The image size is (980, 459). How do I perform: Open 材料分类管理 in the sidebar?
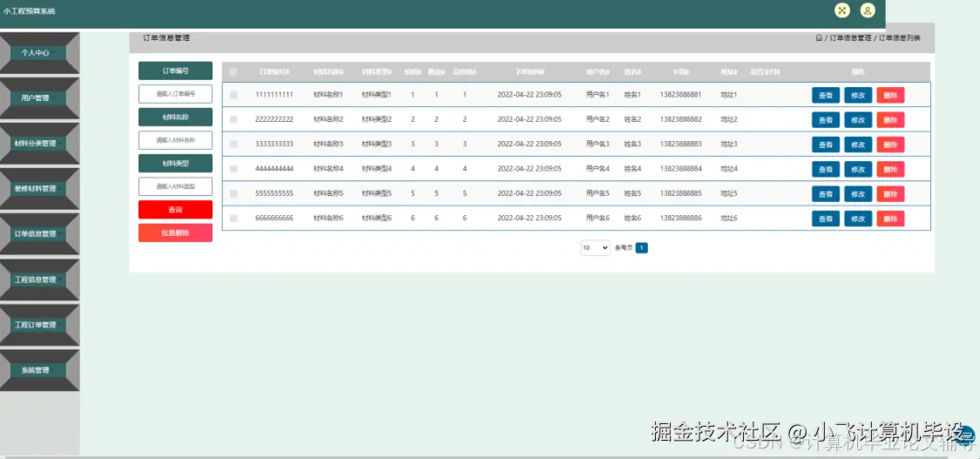38,144
